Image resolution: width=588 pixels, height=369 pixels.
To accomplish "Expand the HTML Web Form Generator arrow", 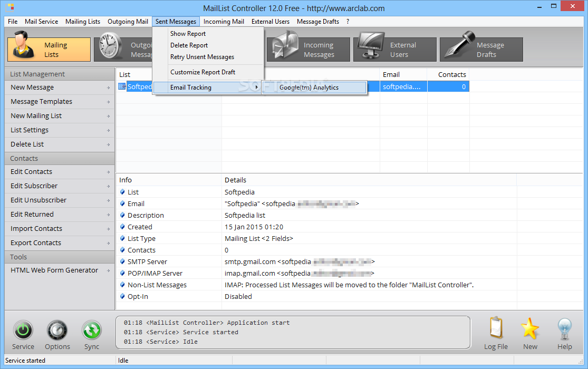I will [x=109, y=271].
